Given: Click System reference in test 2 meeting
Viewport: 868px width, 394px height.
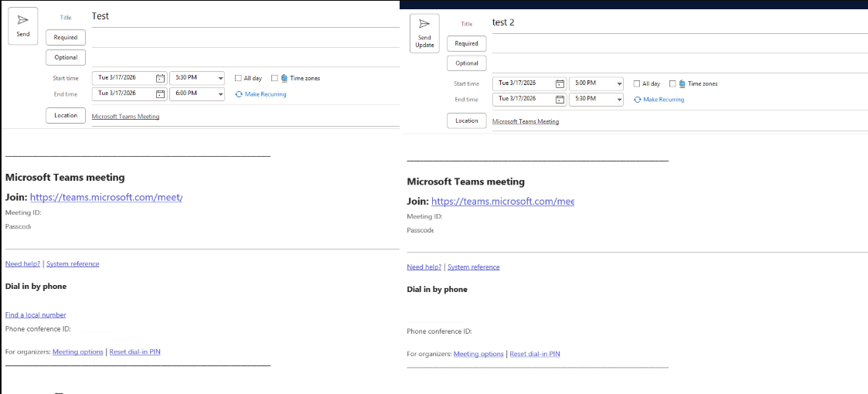Looking at the screenshot, I should tap(474, 267).
